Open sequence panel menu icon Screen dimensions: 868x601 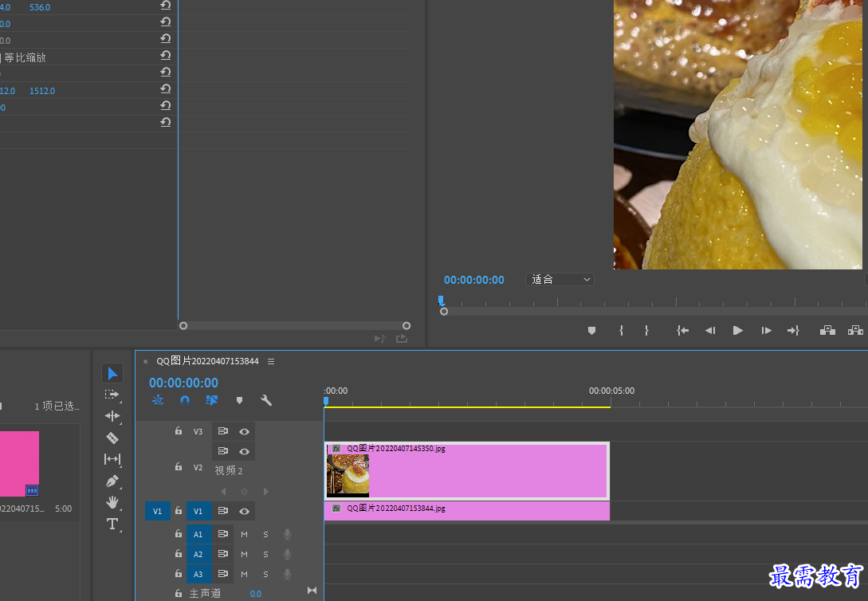coord(271,361)
